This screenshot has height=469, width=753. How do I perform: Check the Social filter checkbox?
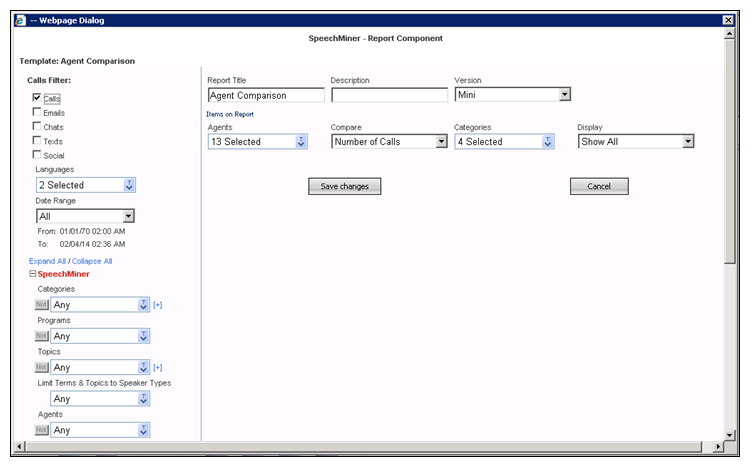(37, 154)
